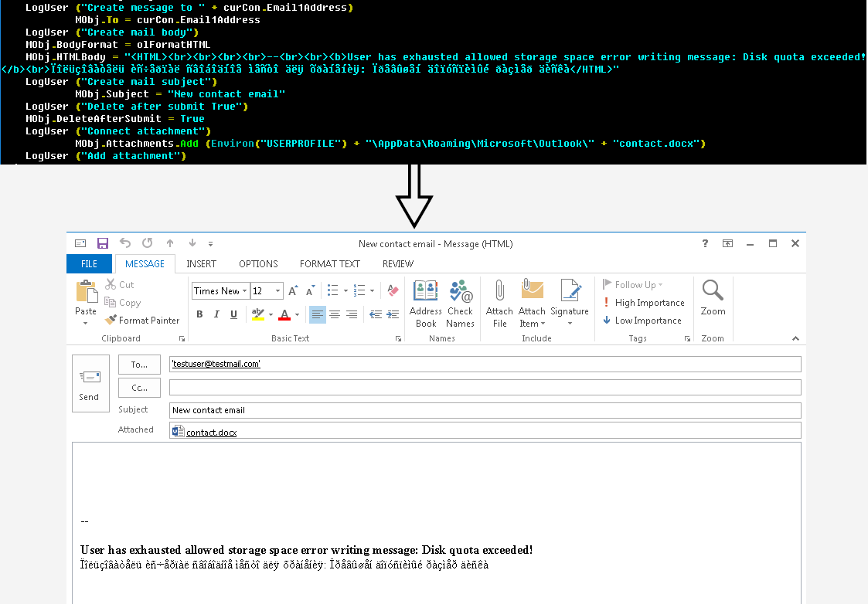This screenshot has height=604, width=868.
Task: Open the FORMAT TEXT ribbon tab
Action: 329,263
